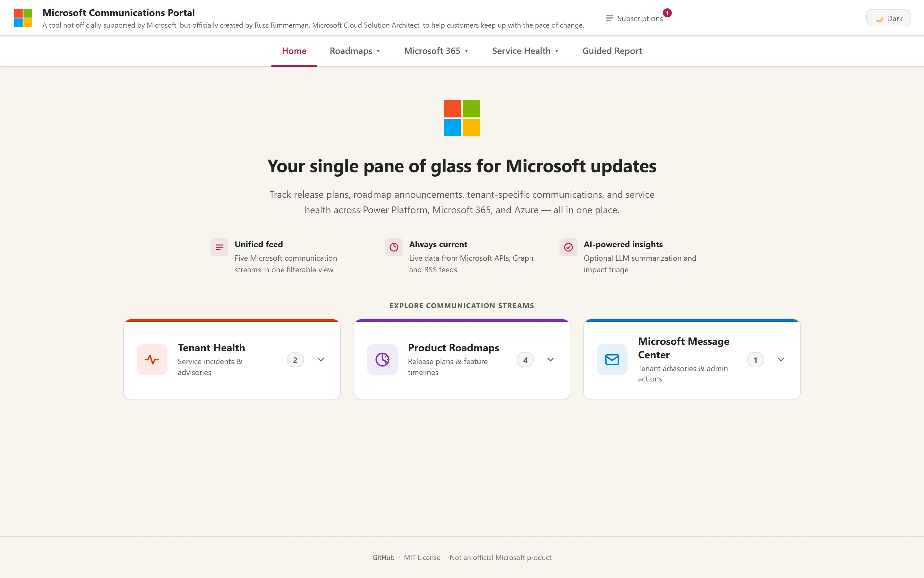Click the Microsoft Message Center card title
Image resolution: width=924 pixels, height=578 pixels.
(x=683, y=348)
